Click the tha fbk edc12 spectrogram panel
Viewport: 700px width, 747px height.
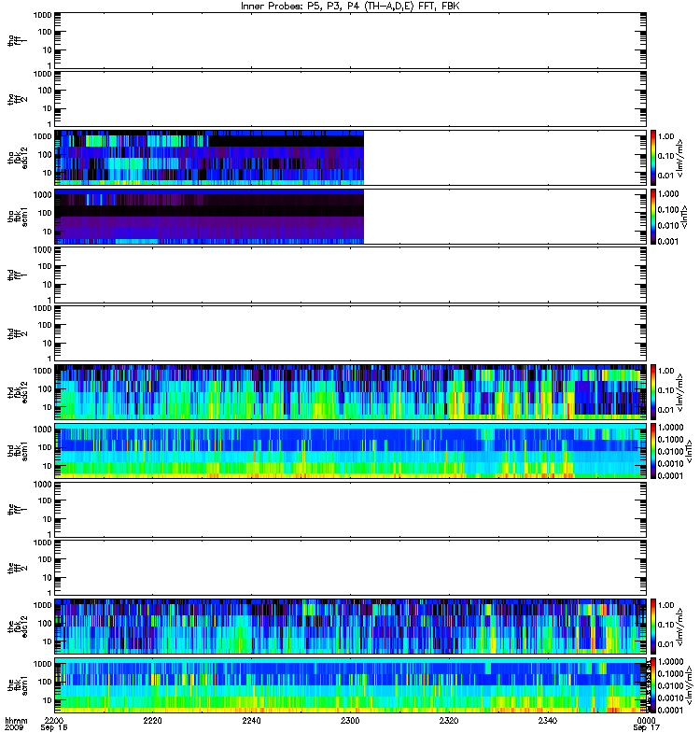coord(351,158)
